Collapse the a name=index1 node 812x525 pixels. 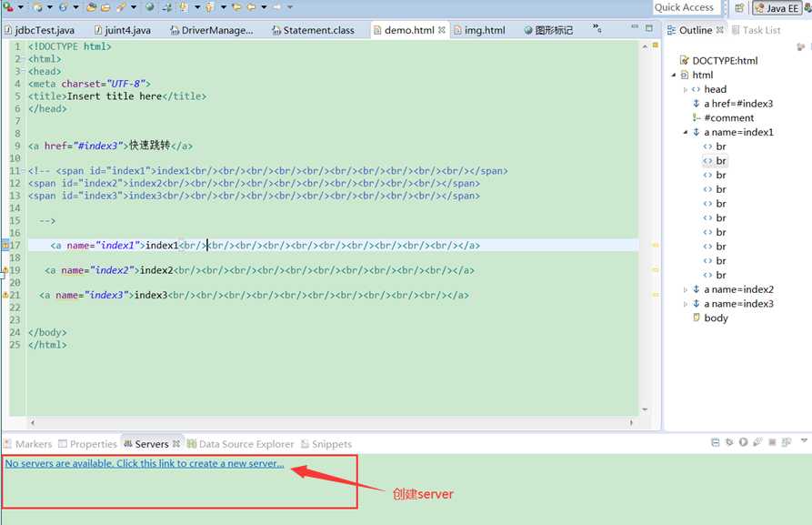[x=685, y=132]
